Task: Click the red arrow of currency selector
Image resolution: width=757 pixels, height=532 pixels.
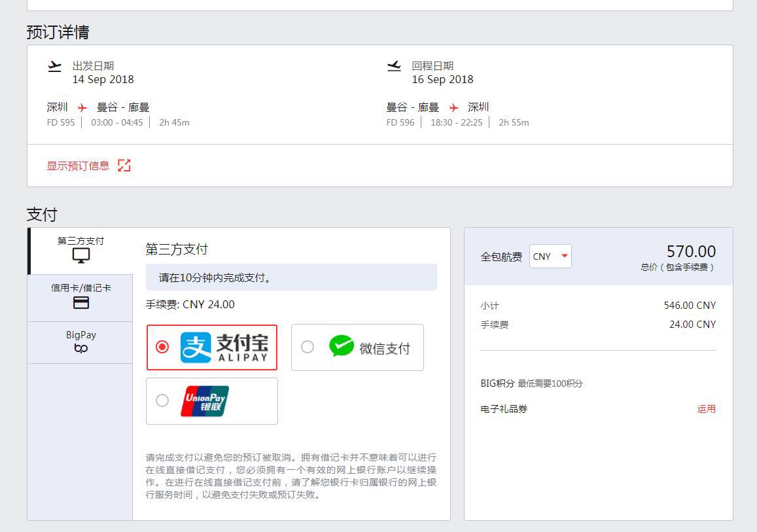Action: click(565, 256)
